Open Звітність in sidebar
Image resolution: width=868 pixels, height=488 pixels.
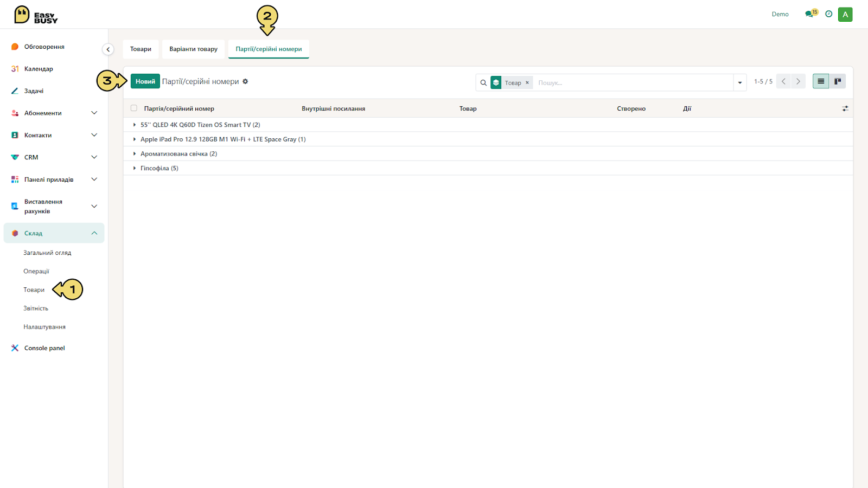(36, 309)
